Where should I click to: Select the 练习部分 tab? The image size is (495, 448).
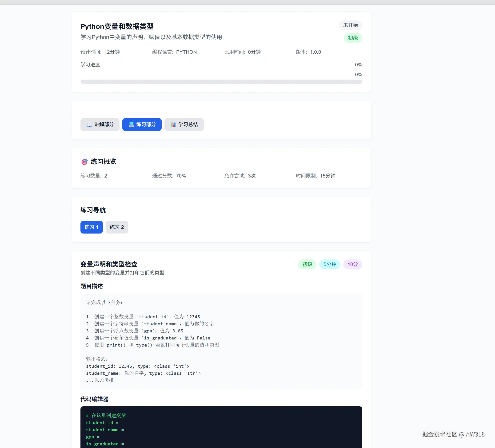[142, 125]
